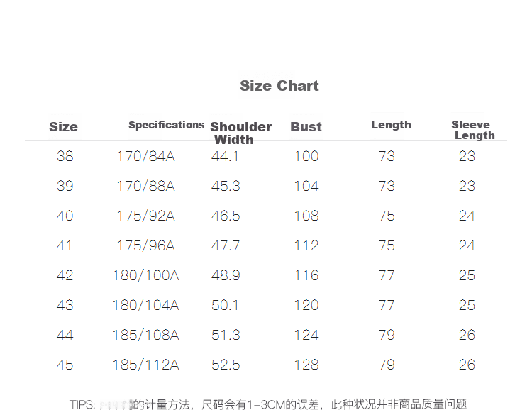Viewport: 532px width, 410px height.
Task: Click shoulder width value 46.5
Action: pyautogui.click(x=226, y=216)
